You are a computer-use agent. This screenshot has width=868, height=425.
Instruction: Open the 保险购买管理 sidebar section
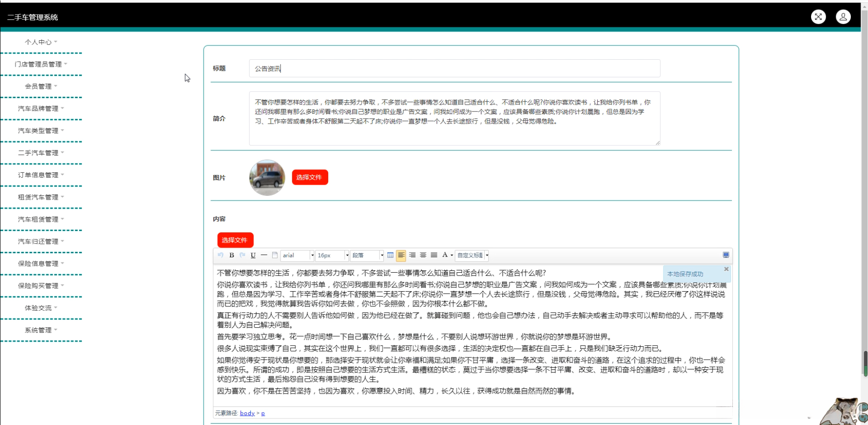pyautogui.click(x=41, y=286)
